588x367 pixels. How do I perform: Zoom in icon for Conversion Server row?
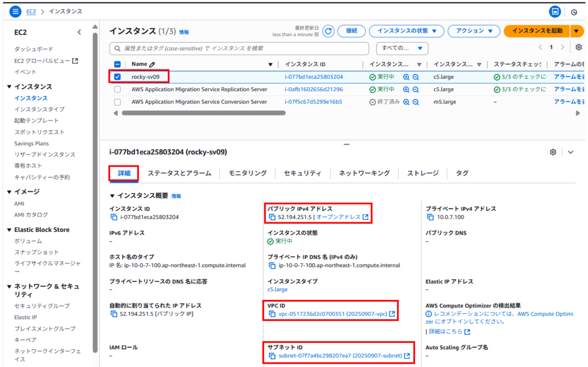click(406, 102)
